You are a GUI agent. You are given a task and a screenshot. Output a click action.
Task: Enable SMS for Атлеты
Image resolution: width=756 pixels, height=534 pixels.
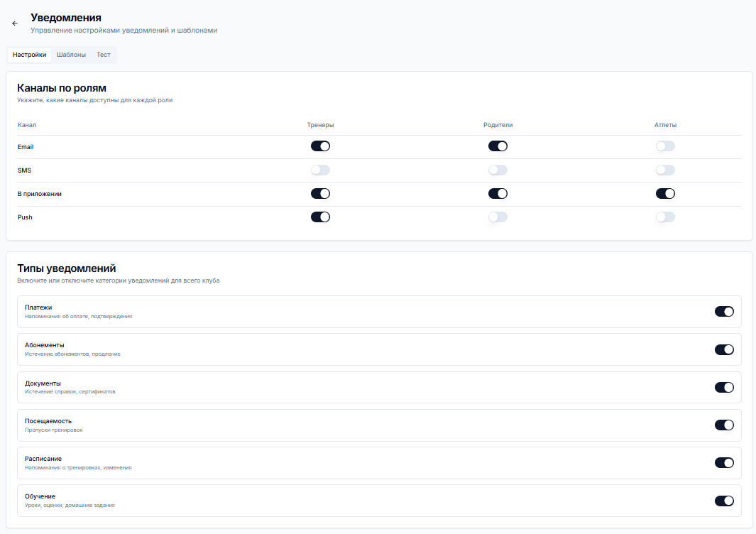click(x=665, y=170)
